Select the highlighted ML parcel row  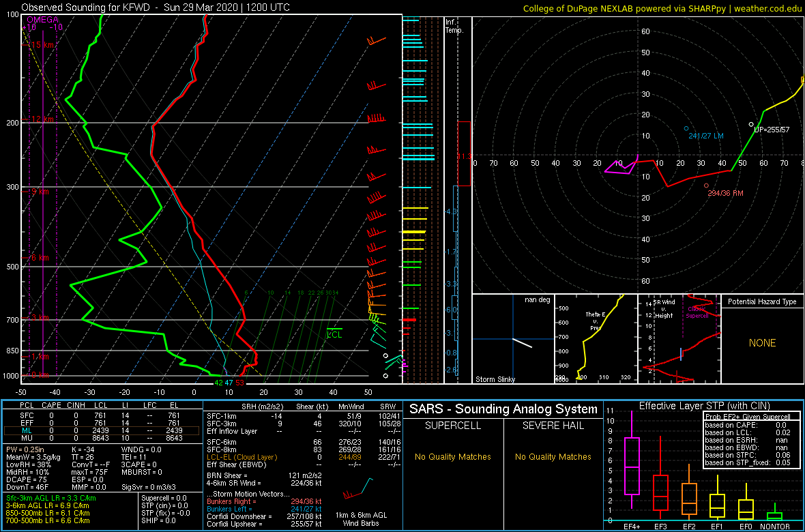pos(100,431)
